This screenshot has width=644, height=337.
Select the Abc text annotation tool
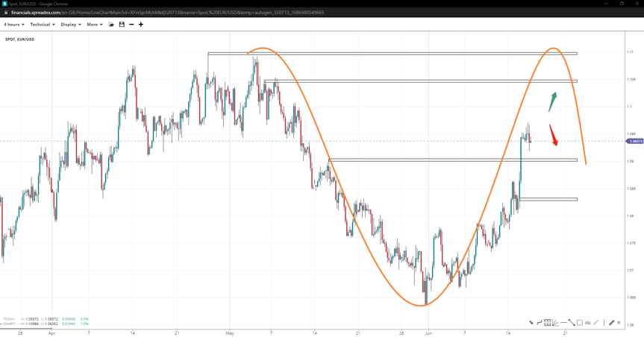[588, 323]
